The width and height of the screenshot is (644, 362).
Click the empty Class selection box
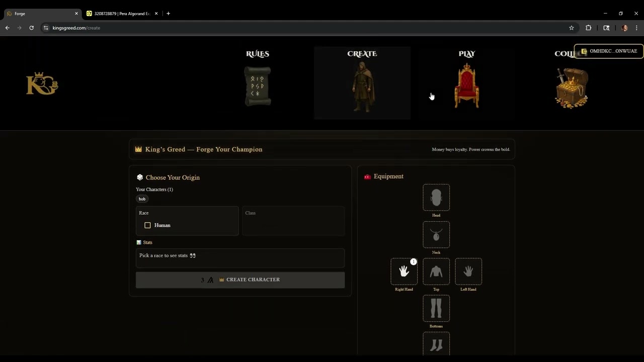[x=293, y=221]
